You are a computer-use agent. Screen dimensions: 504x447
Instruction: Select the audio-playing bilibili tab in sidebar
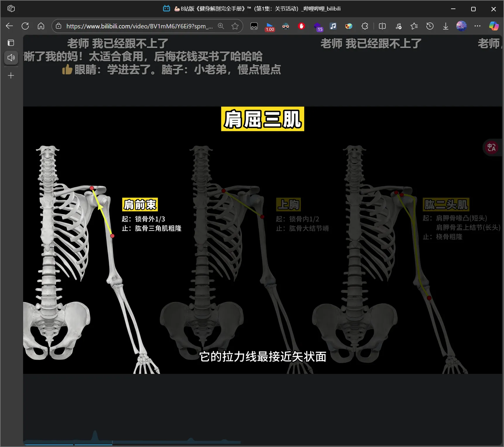point(11,58)
